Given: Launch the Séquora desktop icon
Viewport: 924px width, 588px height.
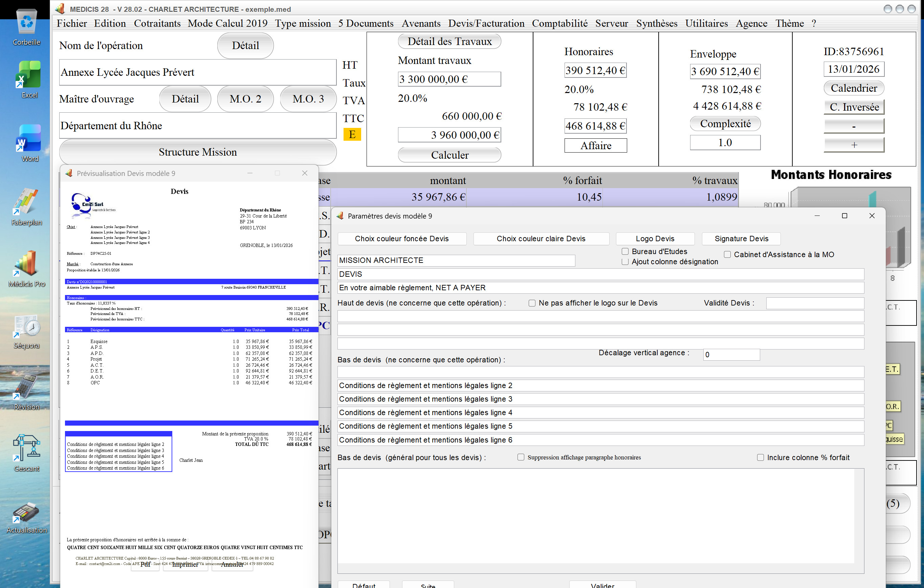Looking at the screenshot, I should click(x=26, y=332).
